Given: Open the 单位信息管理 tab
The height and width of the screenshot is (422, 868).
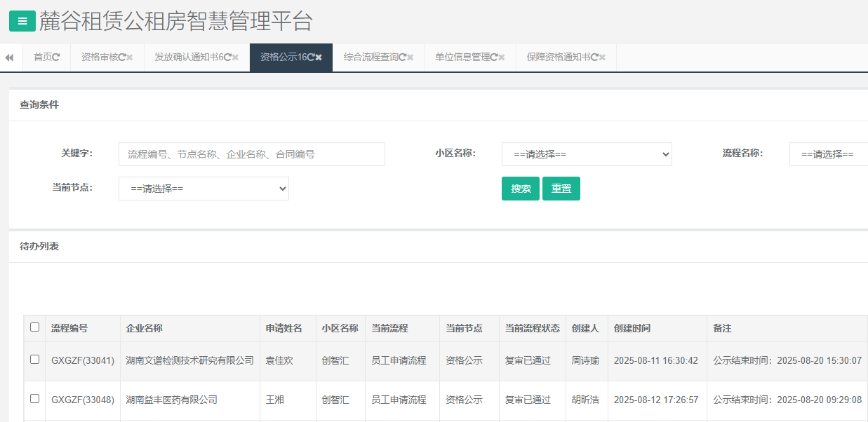Looking at the screenshot, I should [462, 57].
